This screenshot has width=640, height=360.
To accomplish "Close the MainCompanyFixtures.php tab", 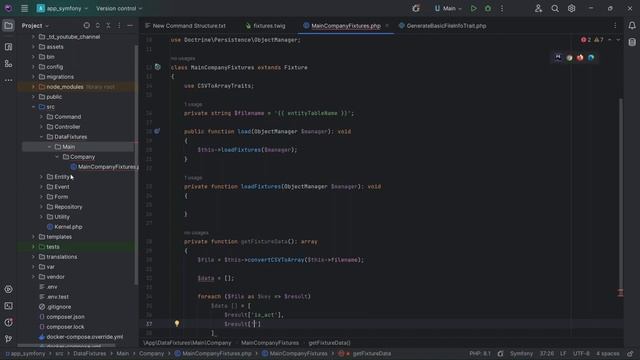I will pyautogui.click(x=387, y=26).
